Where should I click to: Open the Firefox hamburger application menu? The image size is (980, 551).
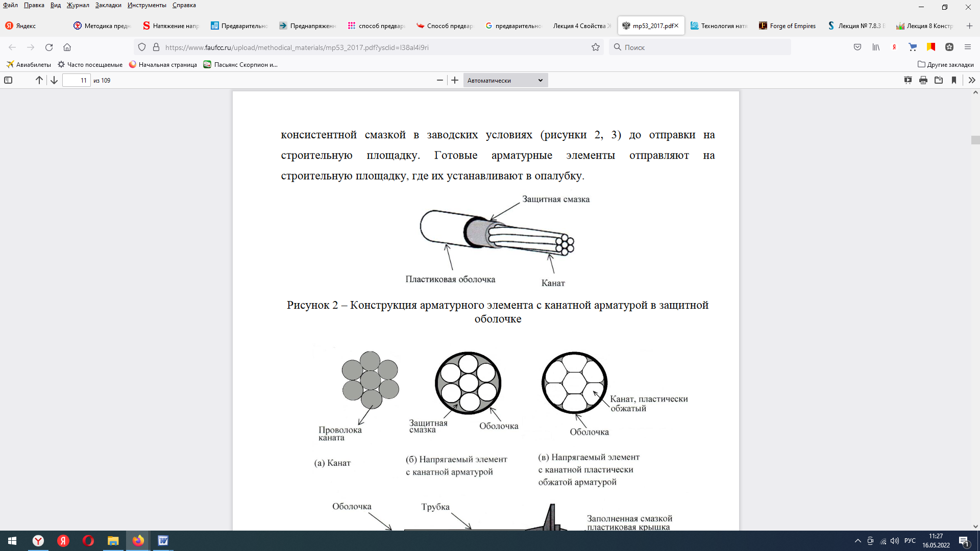968,47
